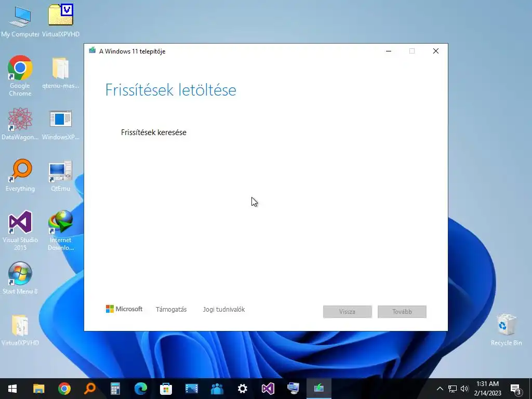Viewport: 532px width, 399px height.
Task: Switch to the Windows 11 setup taskbar item
Action: click(318, 389)
